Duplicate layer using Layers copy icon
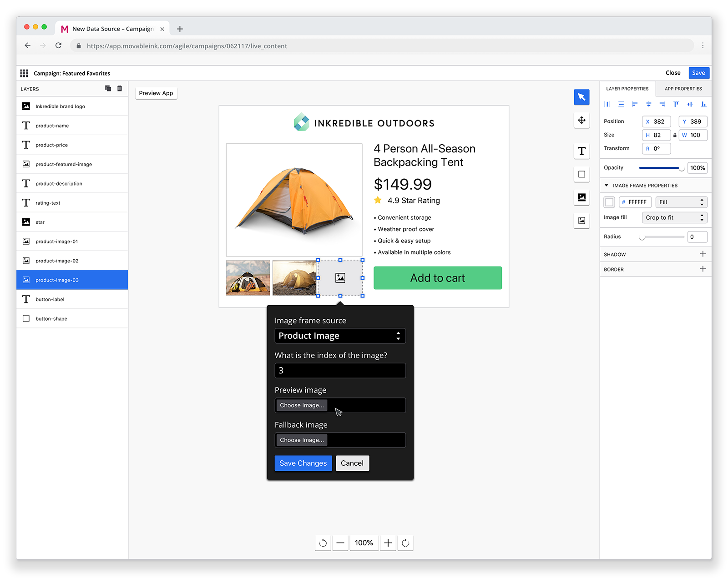Image resolution: width=728 pixels, height=579 pixels. tap(108, 89)
